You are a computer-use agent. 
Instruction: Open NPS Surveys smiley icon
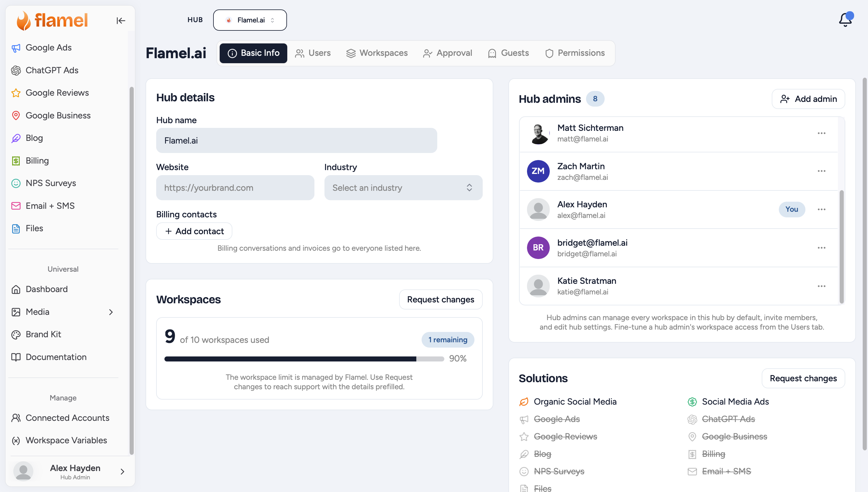16,183
